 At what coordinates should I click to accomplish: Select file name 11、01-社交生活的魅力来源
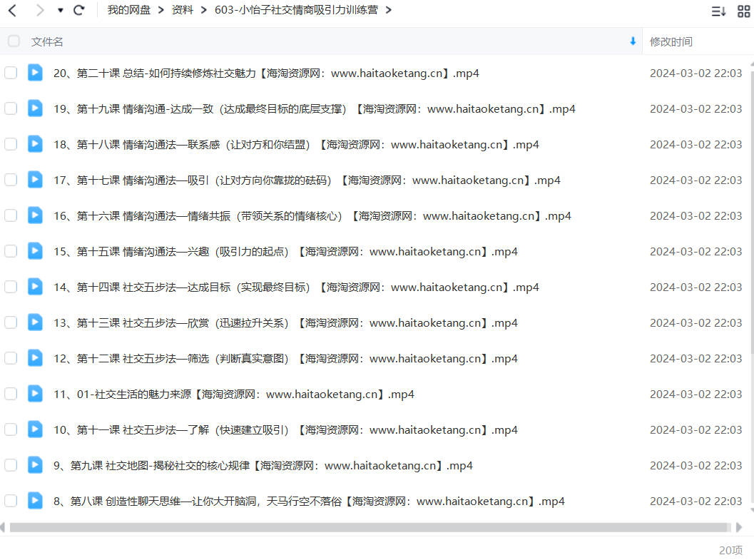(x=234, y=394)
